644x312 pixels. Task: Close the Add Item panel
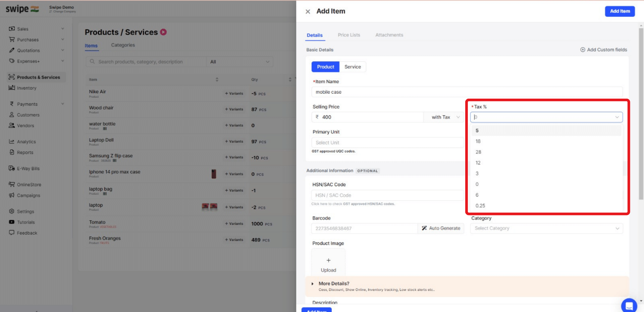click(x=308, y=11)
